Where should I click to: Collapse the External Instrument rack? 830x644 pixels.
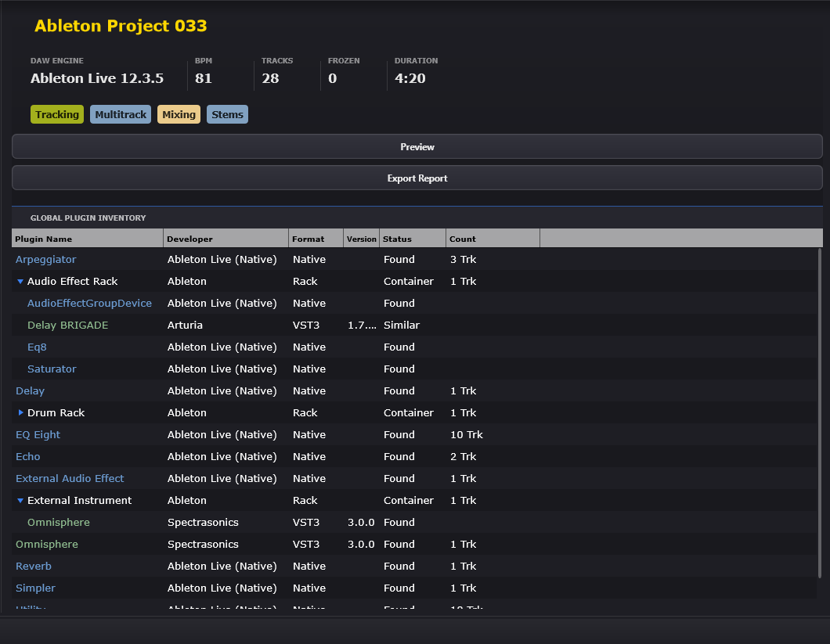(x=20, y=501)
